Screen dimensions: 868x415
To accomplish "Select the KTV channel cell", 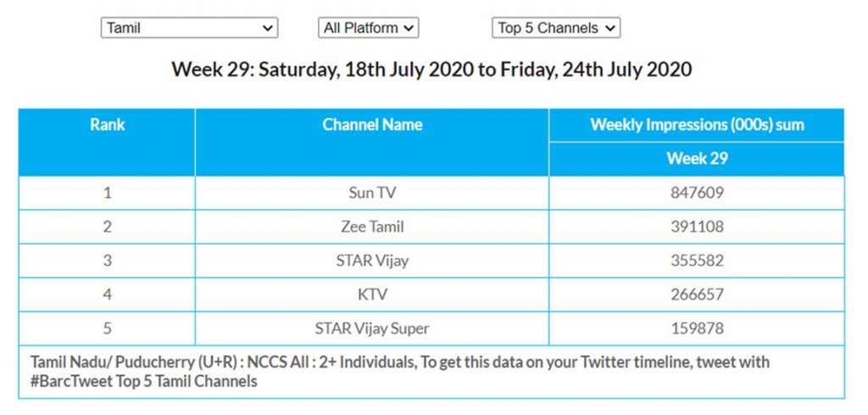I will [372, 294].
